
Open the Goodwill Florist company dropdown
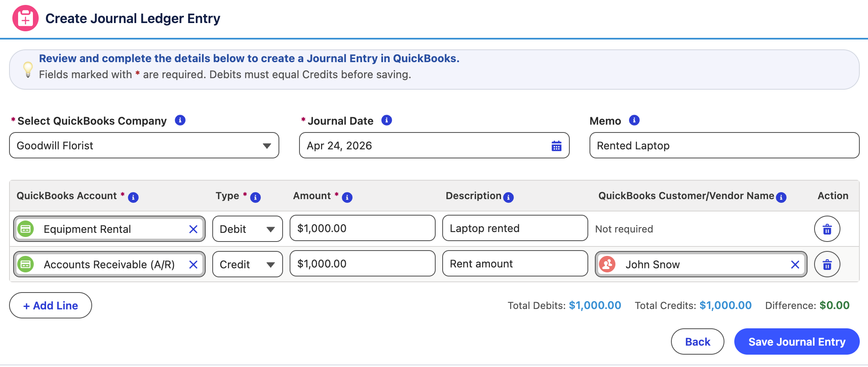(144, 145)
